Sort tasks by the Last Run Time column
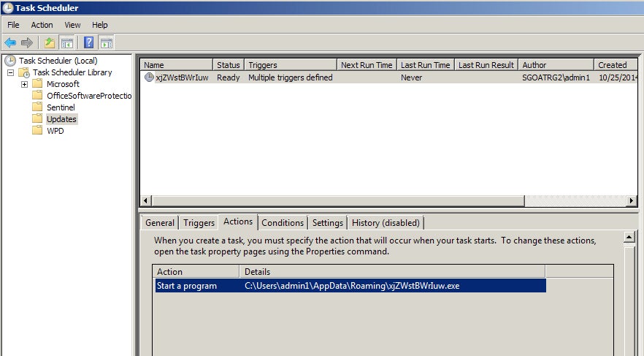 (425, 65)
